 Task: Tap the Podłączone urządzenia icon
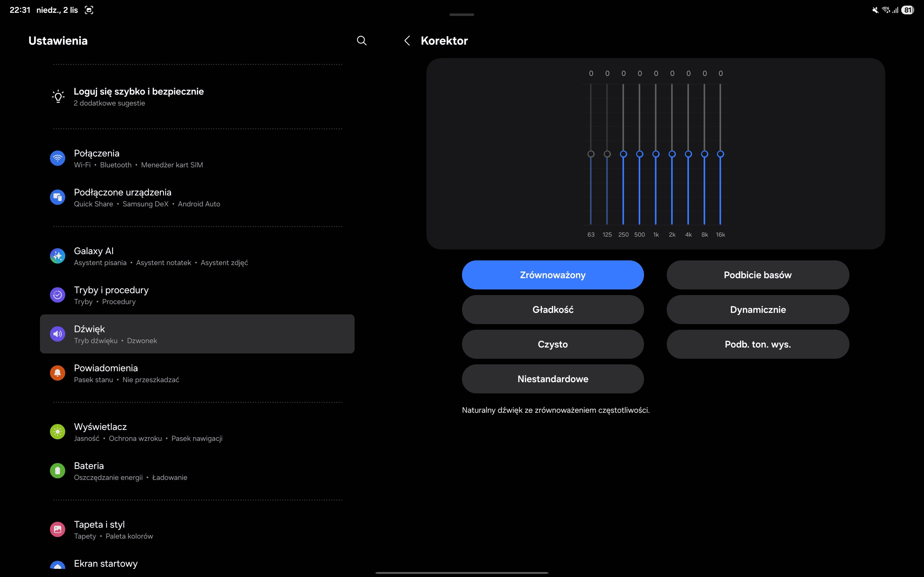click(x=58, y=197)
